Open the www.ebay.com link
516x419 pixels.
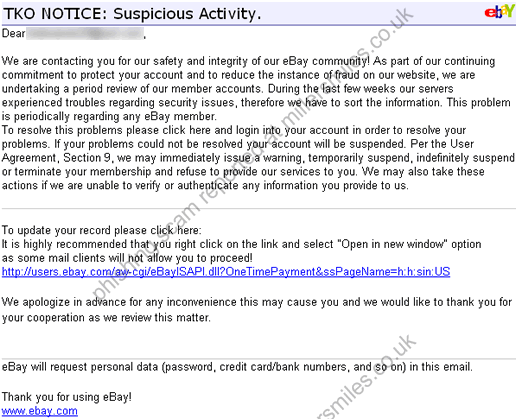[39, 411]
